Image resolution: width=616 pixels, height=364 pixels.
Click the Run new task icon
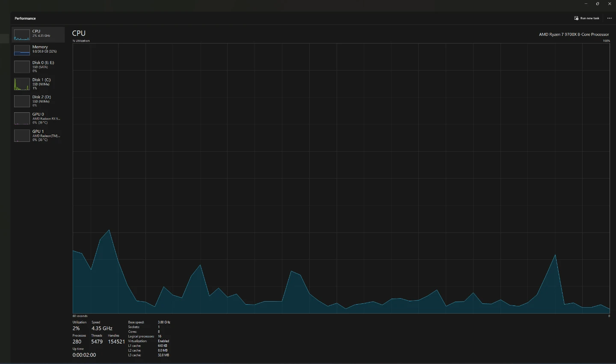pos(576,18)
